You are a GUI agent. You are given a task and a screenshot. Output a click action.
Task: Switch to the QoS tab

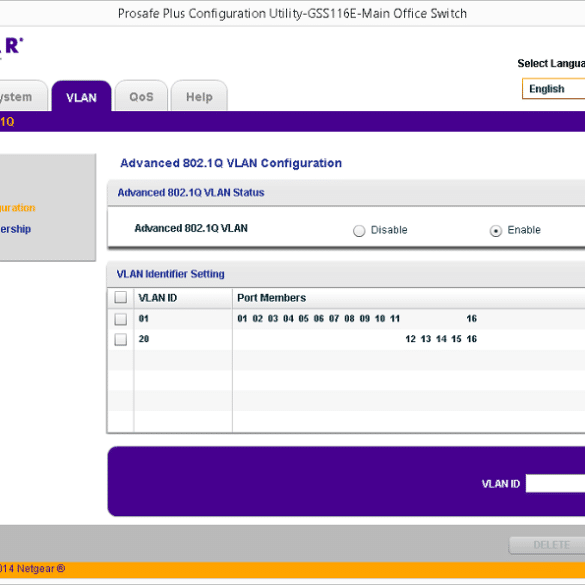click(x=141, y=97)
